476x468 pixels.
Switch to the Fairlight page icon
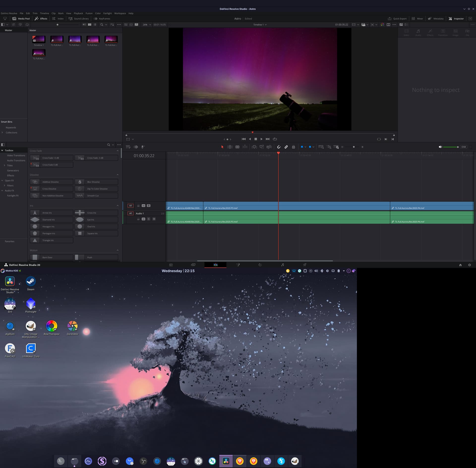[x=282, y=265]
